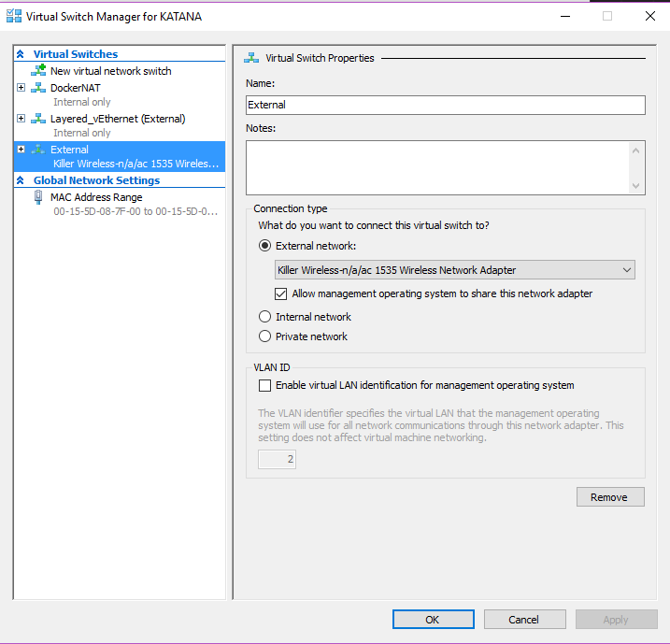
Task: Click the Notes scrollbar up arrow
Action: [635, 150]
